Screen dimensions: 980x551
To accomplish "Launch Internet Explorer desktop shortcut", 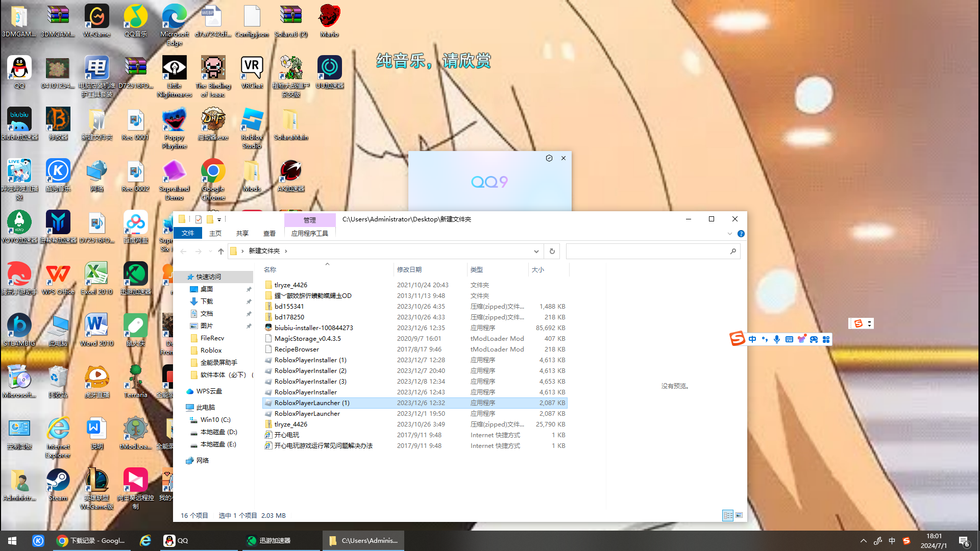I will [58, 437].
